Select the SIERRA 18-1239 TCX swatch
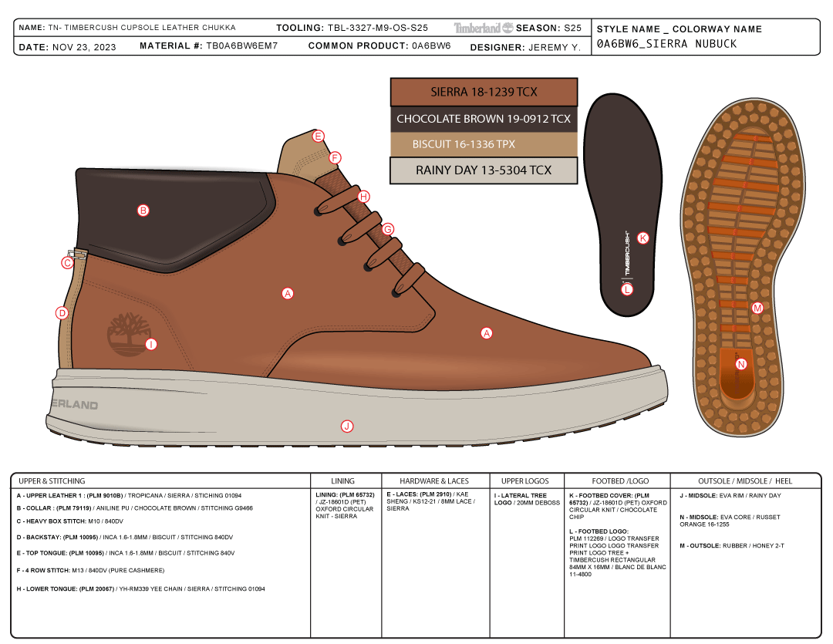This screenshot has width=833, height=644. (484, 92)
